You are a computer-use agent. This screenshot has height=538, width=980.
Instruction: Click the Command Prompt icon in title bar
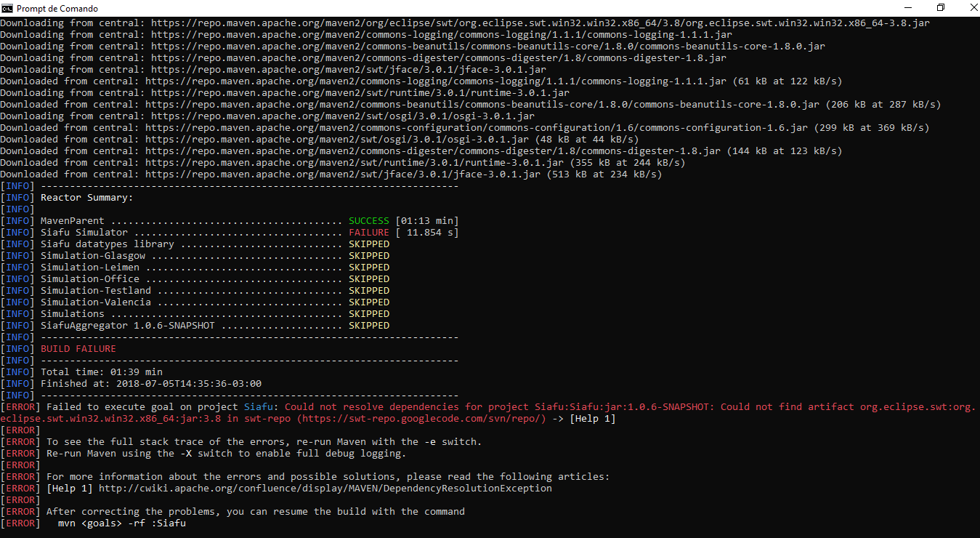click(7, 8)
